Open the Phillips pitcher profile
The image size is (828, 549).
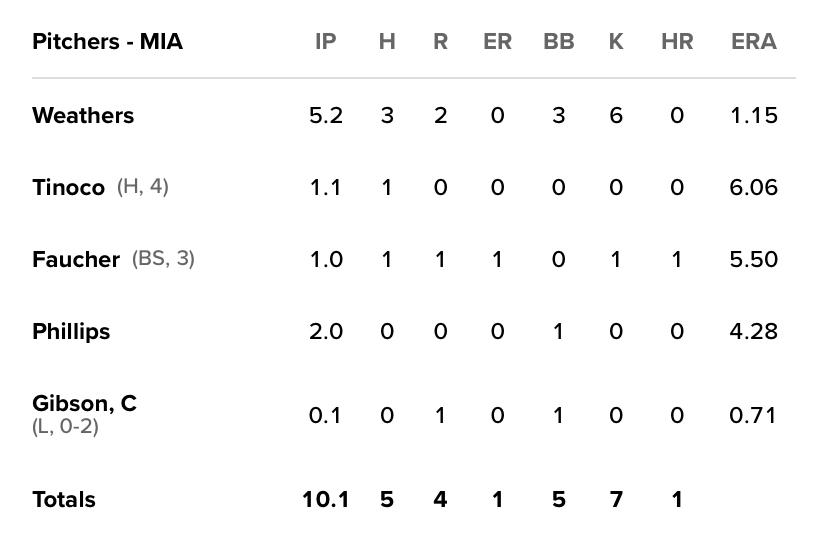click(x=71, y=332)
